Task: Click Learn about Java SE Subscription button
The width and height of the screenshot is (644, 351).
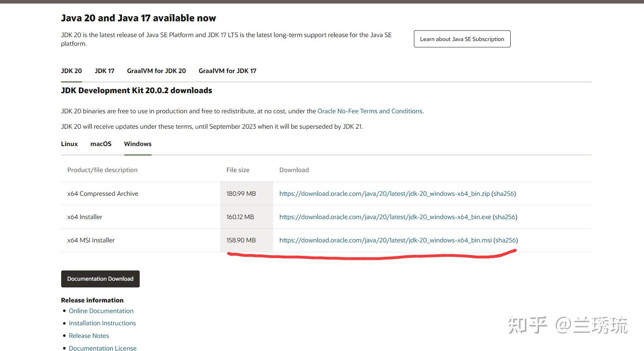Action: (462, 39)
